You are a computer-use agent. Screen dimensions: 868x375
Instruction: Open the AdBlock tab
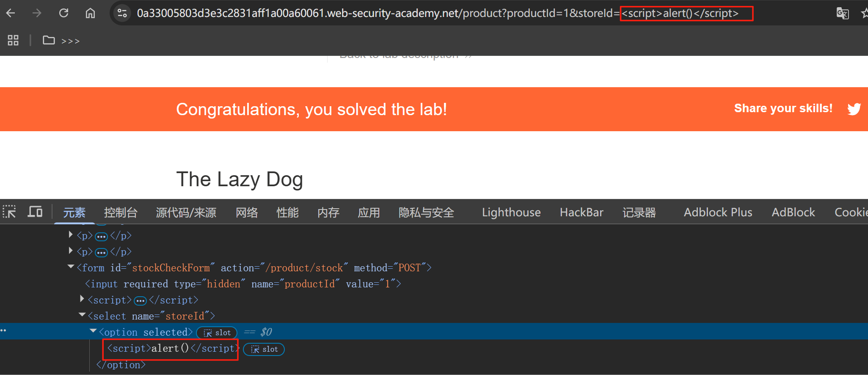pyautogui.click(x=793, y=212)
